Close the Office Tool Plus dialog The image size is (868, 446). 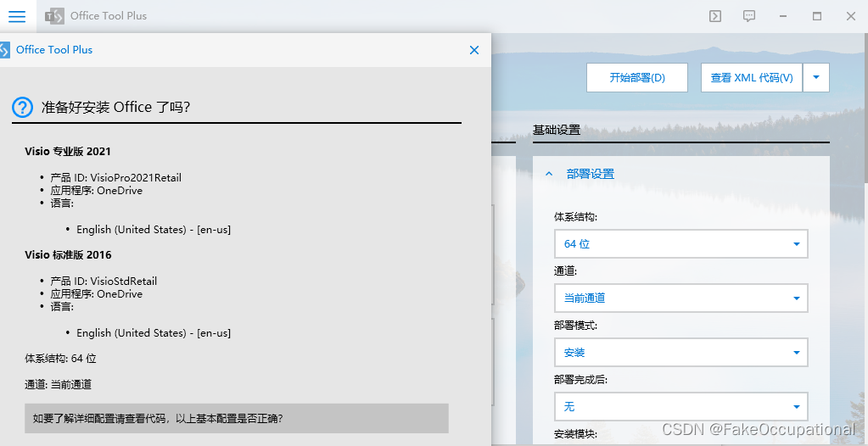473,50
